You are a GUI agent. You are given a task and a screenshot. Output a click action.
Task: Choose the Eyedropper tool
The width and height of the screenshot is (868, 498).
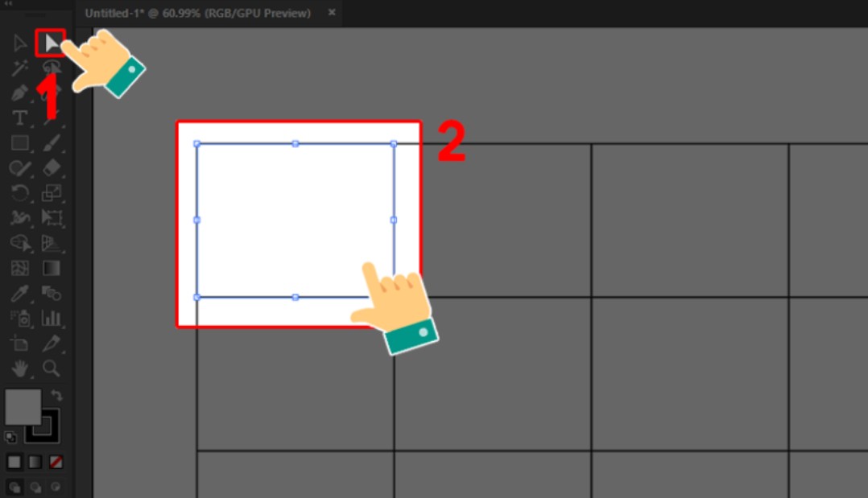20,293
